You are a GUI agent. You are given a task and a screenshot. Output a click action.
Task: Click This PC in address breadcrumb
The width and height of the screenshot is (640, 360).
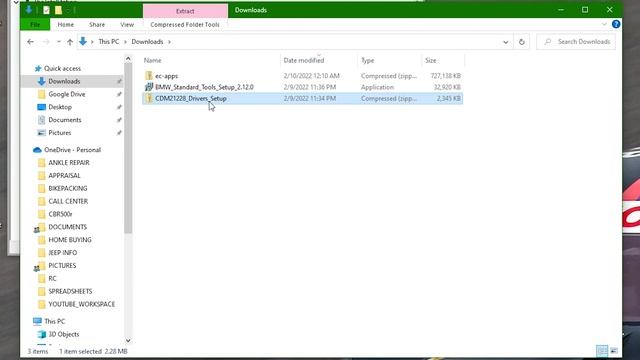(x=109, y=42)
